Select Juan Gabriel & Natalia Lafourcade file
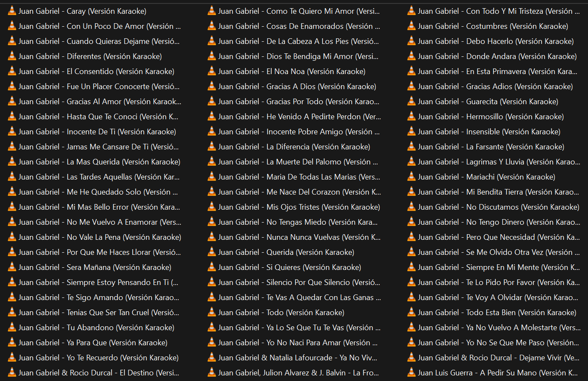Screen dimensions: 588x381 coord(297,358)
